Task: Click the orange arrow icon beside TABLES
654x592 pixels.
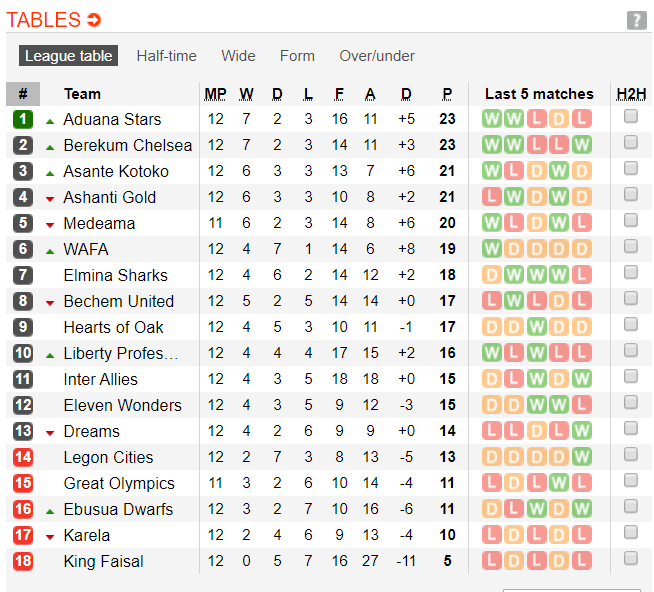Action: click(x=94, y=20)
